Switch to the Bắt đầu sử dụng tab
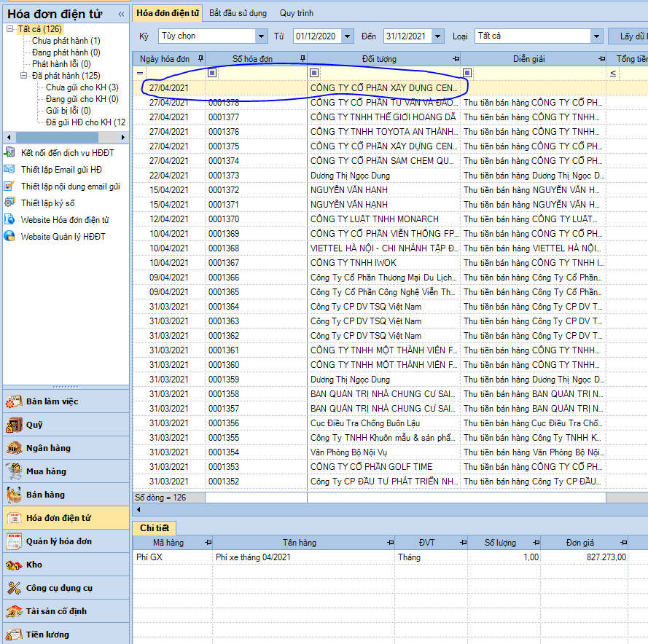Viewport: 648px width, 644px height. (238, 13)
